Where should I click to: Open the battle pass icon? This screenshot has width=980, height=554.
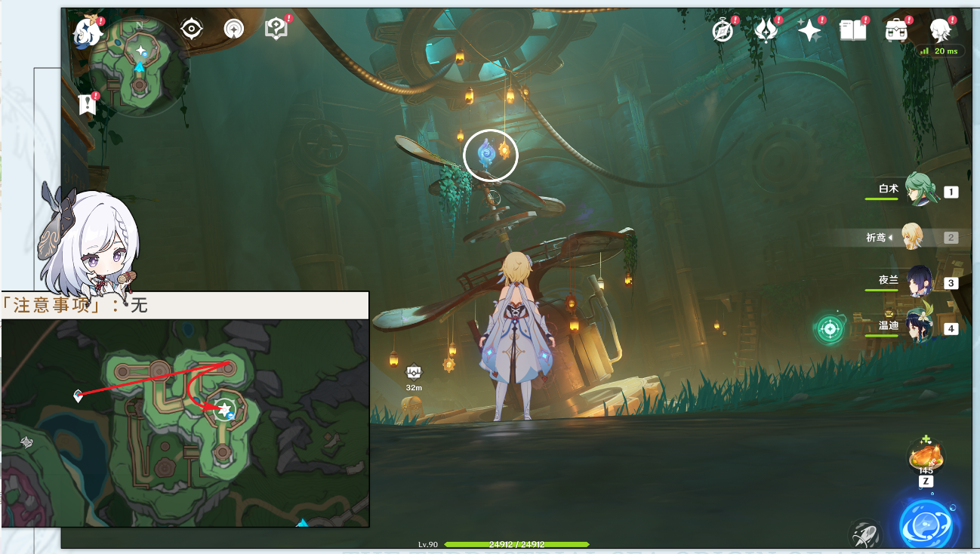(766, 30)
